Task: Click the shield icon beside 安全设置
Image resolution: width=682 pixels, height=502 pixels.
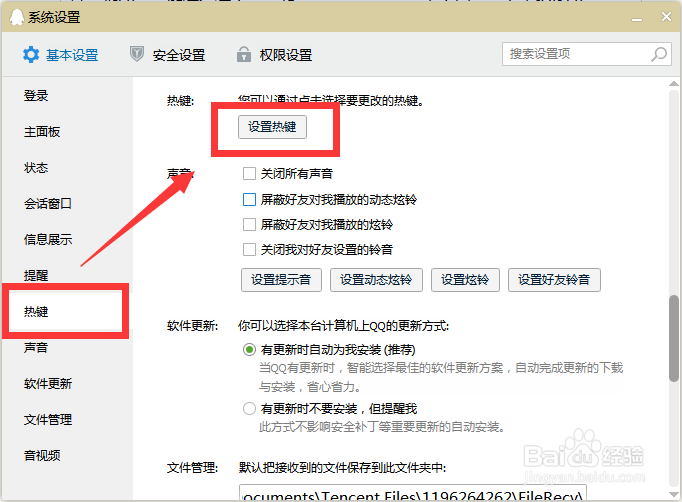Action: 137,54
